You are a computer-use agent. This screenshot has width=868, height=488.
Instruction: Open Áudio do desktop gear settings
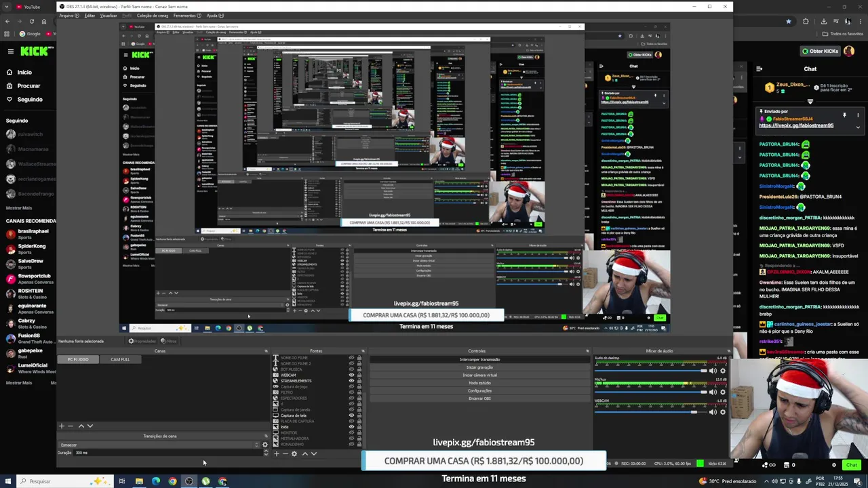point(723,371)
